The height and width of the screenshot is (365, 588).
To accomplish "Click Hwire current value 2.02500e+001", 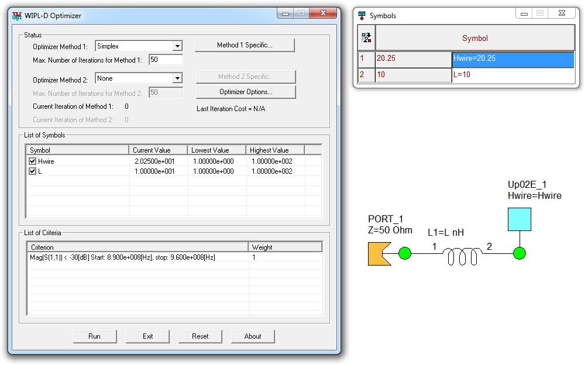I will (x=154, y=161).
